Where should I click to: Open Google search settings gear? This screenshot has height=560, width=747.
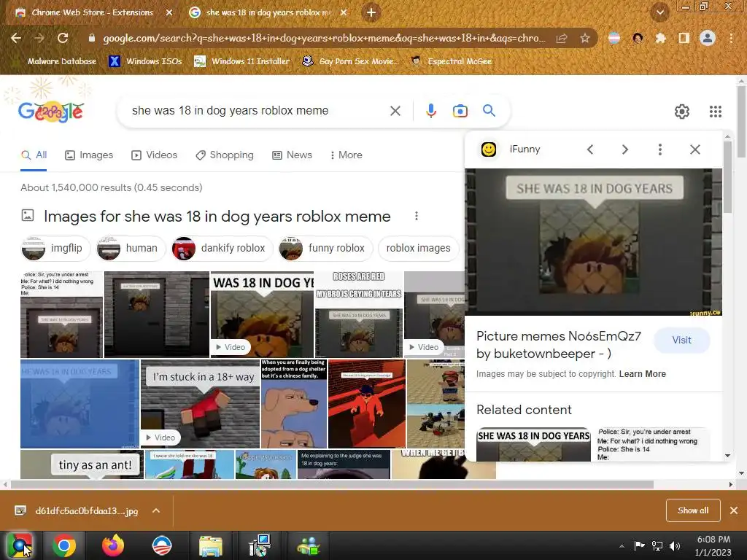point(682,112)
